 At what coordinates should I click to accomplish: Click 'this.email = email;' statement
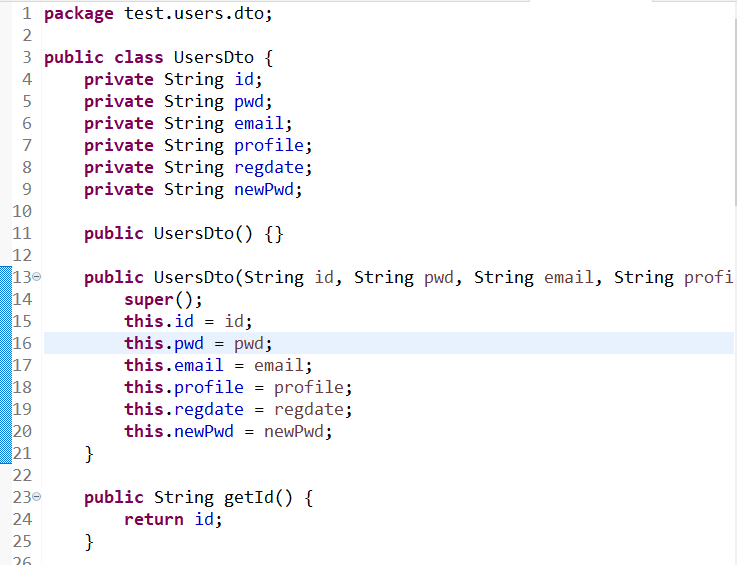coord(218,365)
